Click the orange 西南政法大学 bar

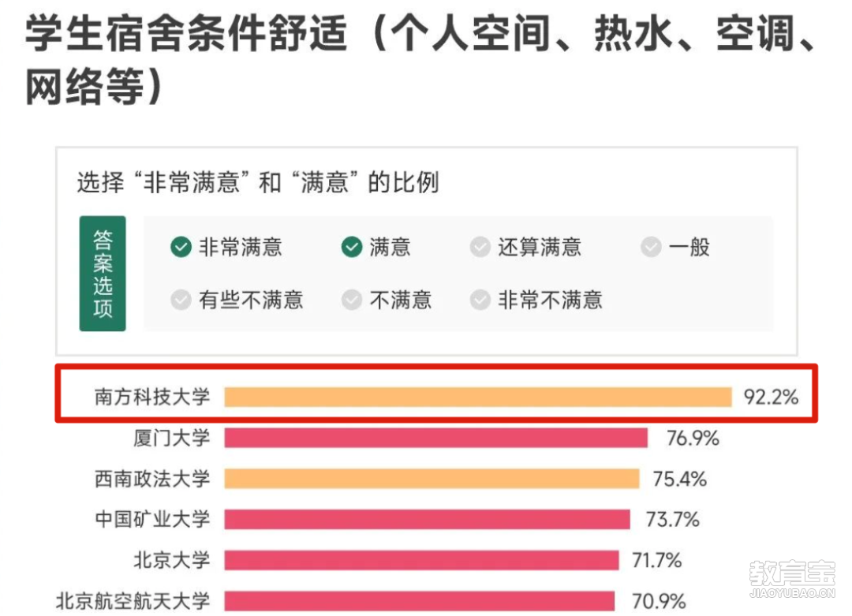click(x=432, y=479)
